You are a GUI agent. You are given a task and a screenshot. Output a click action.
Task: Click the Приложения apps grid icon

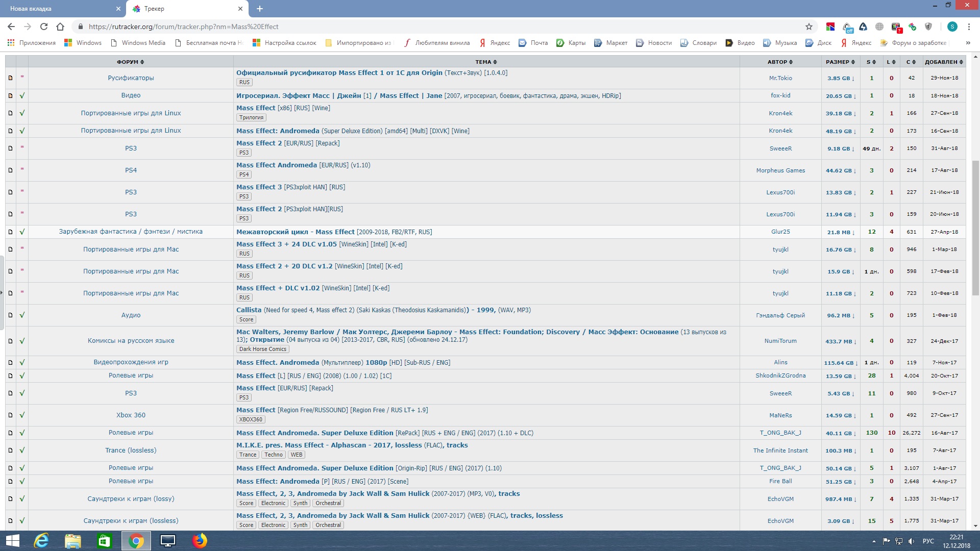click(11, 43)
